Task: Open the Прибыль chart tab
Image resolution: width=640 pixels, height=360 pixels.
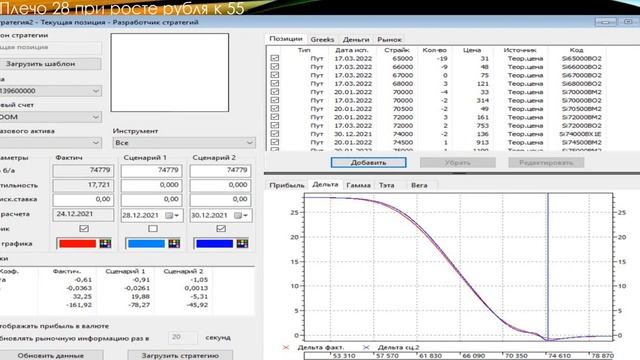Action: pyautogui.click(x=287, y=185)
